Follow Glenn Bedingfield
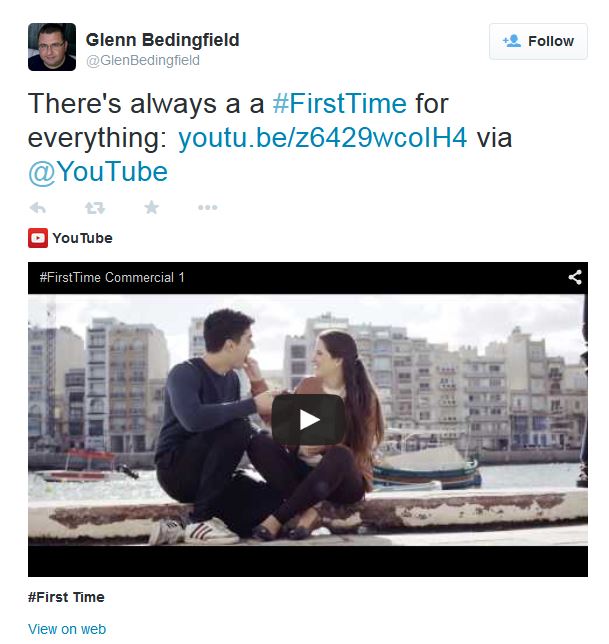This screenshot has height=644, width=609. pyautogui.click(x=538, y=41)
